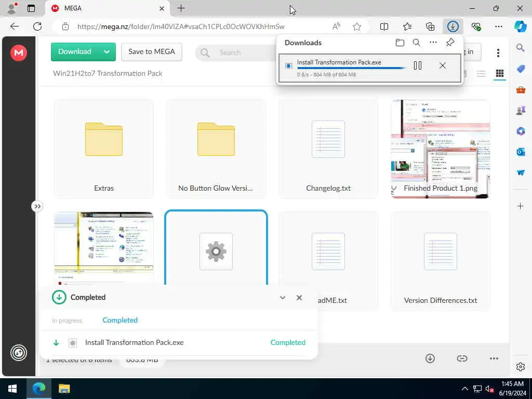The image size is (532, 399).
Task: Open Browser essentials heart icon
Action: click(476, 26)
